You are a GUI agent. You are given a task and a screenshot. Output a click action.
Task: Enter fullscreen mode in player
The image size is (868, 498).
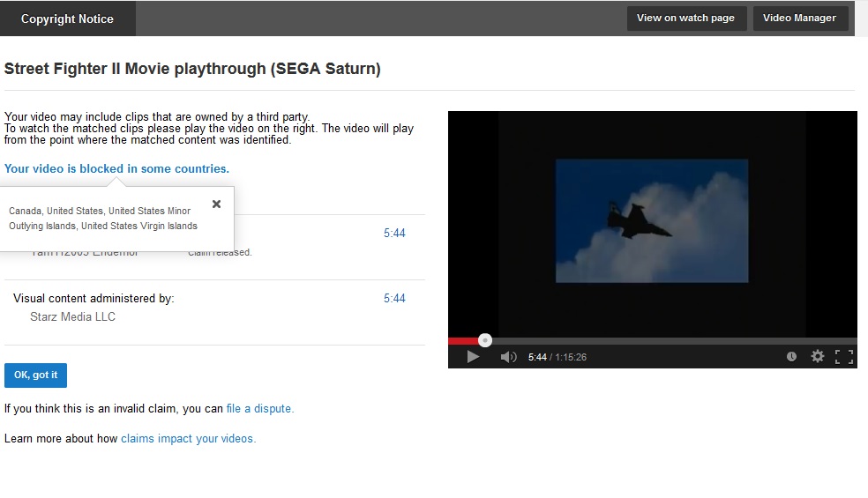coord(844,357)
